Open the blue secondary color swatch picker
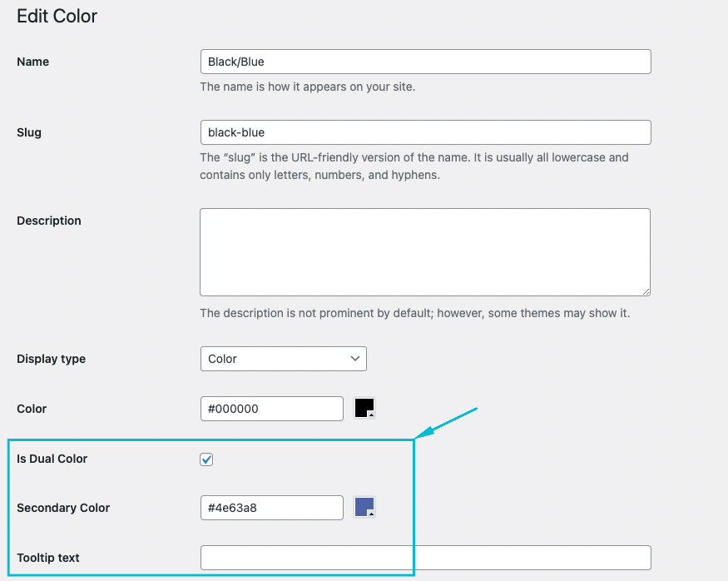Screen dimensions: 728x581 point(364,507)
